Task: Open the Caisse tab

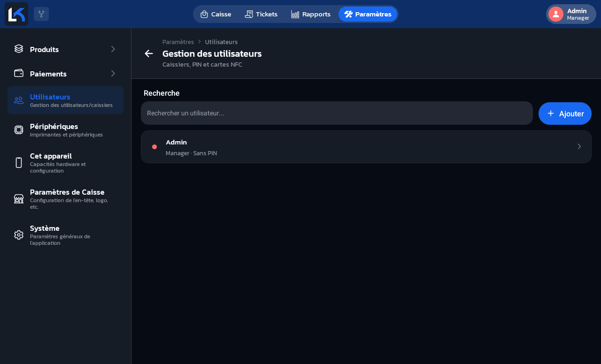Action: tap(216, 14)
